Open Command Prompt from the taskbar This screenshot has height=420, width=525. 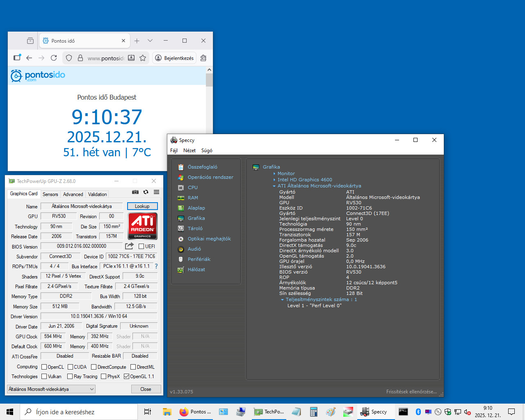[x=403, y=412]
